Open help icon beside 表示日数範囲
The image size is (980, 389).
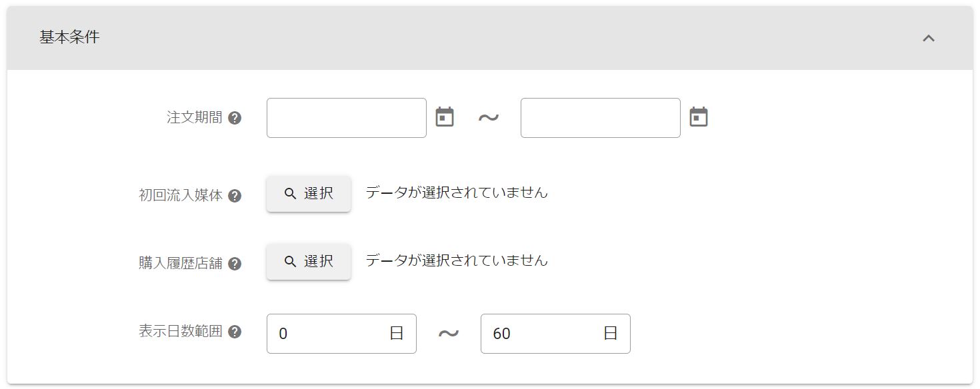click(x=235, y=332)
